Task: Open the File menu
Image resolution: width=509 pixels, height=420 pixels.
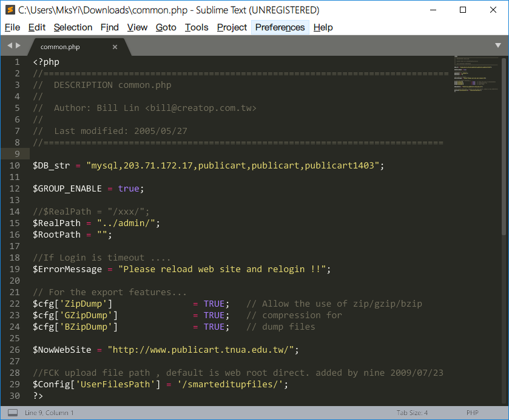Action: pos(12,27)
